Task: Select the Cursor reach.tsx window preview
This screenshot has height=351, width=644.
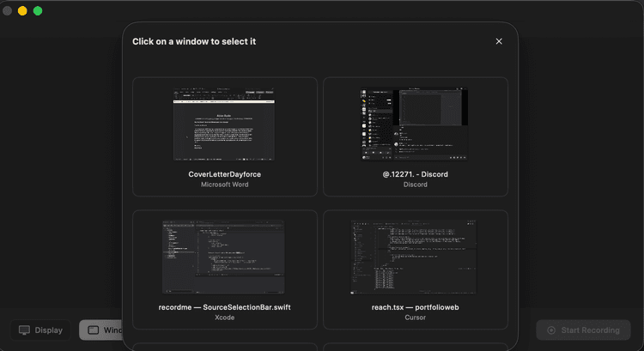Action: (415, 257)
